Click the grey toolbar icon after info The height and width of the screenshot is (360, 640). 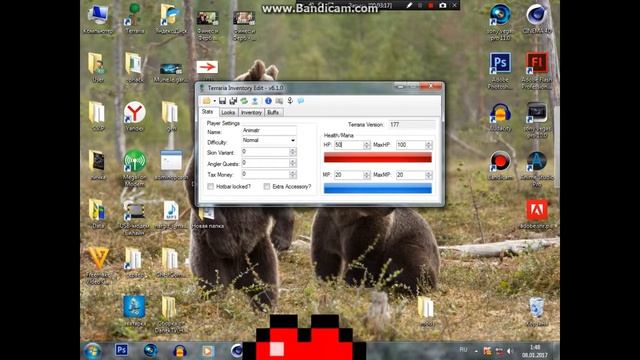(x=279, y=101)
